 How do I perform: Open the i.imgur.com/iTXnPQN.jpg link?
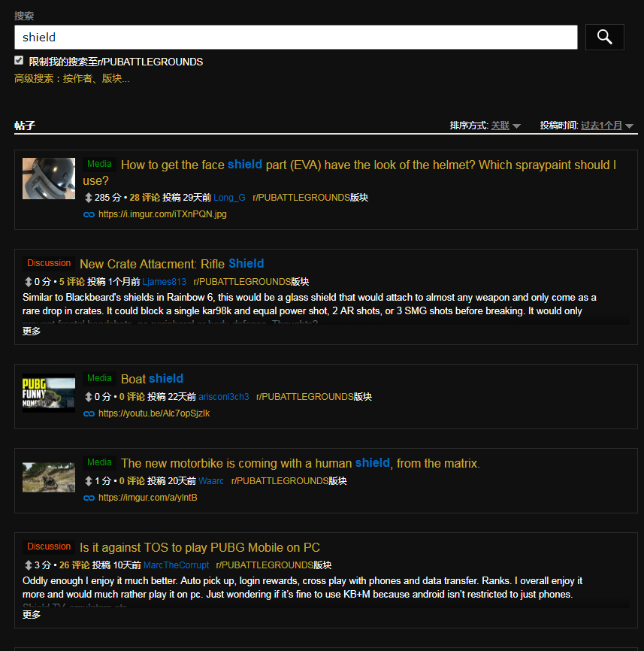click(x=162, y=214)
